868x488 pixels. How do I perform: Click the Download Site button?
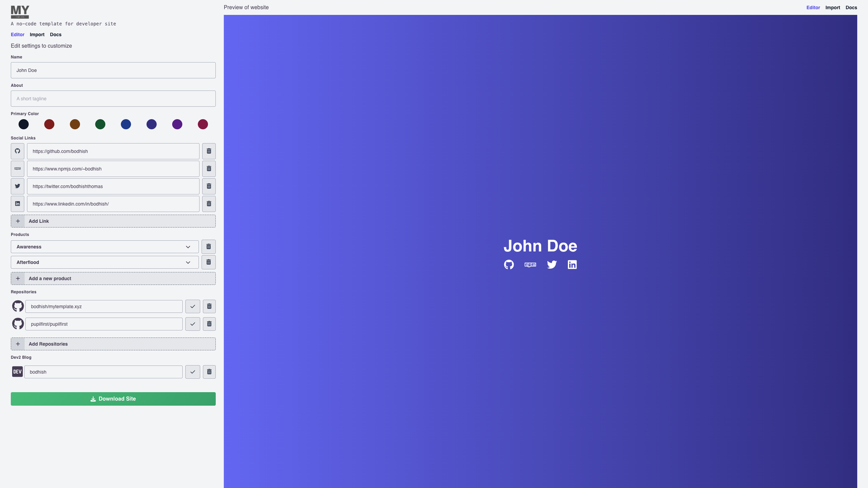(x=113, y=399)
